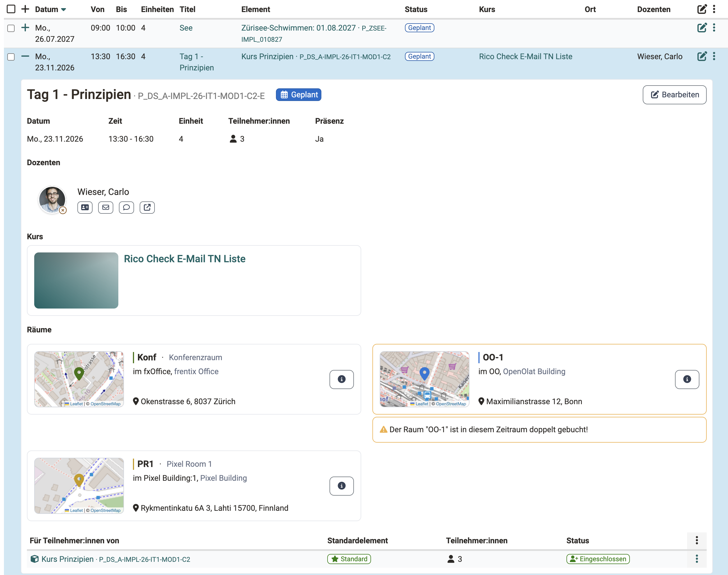The image size is (728, 575).
Task: Click the PR1 room map
Action: 79,486
